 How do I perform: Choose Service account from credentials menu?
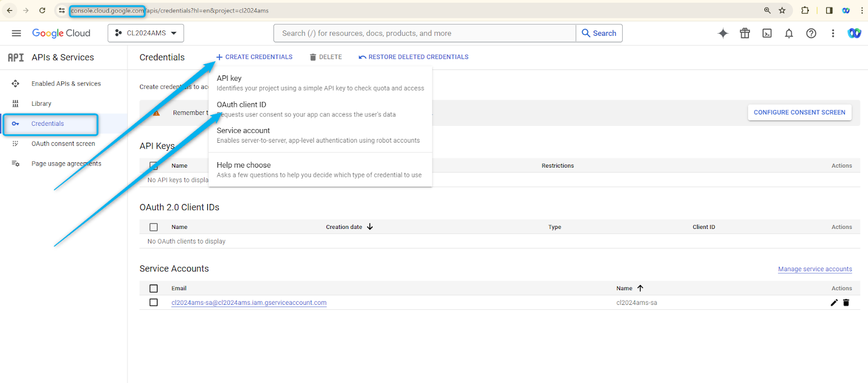tap(243, 131)
